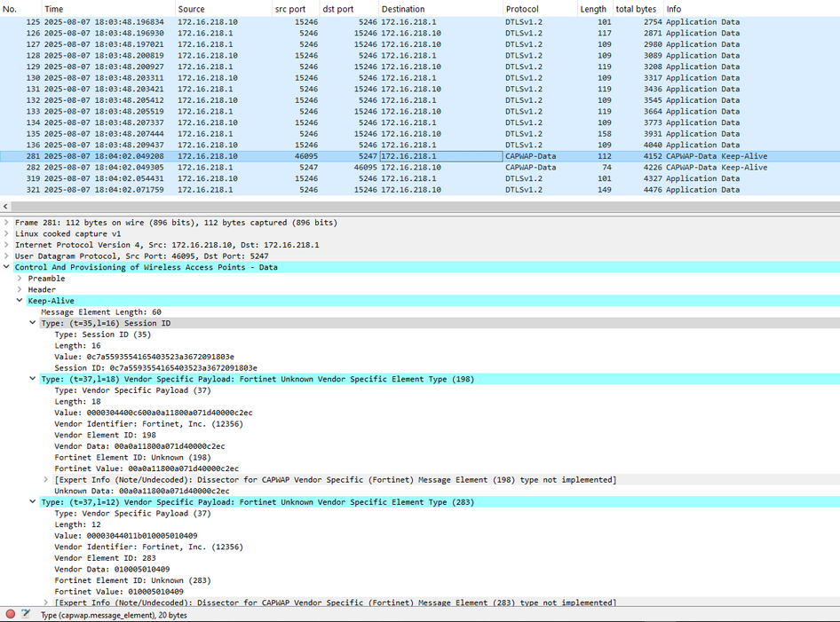Select packet 134 in the list

tap(420, 122)
